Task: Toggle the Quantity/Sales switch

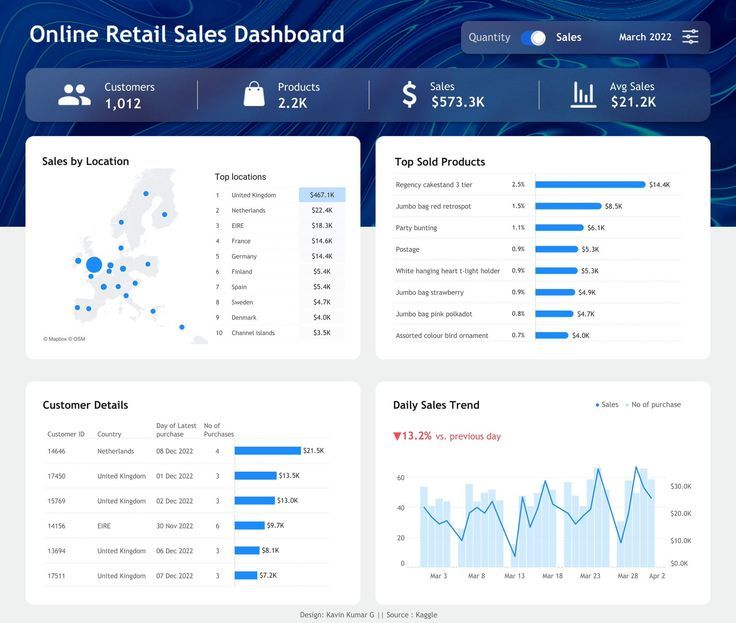Action: 533,38
